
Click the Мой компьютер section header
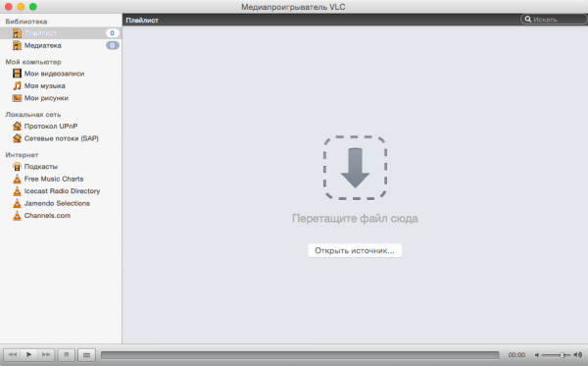[33, 62]
